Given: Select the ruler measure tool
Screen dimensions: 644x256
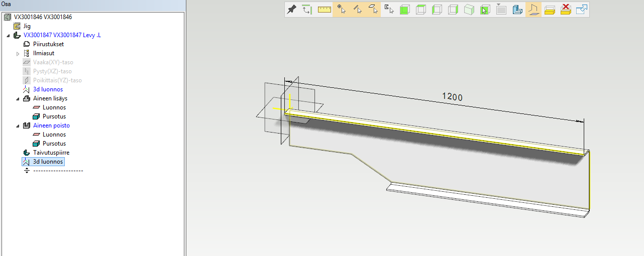Looking at the screenshot, I should click(325, 9).
